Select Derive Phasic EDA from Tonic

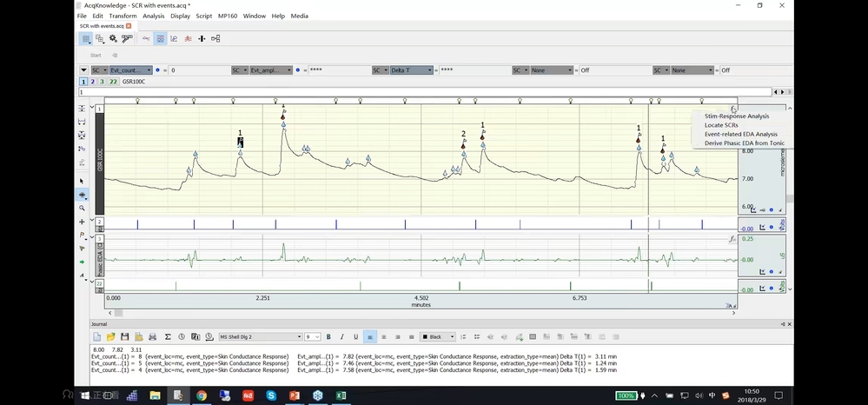(744, 143)
